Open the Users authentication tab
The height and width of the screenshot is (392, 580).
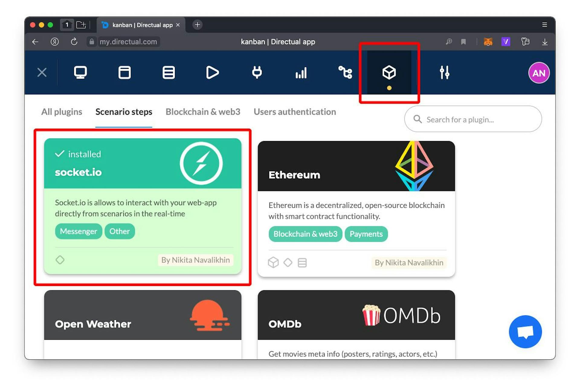[x=295, y=112]
